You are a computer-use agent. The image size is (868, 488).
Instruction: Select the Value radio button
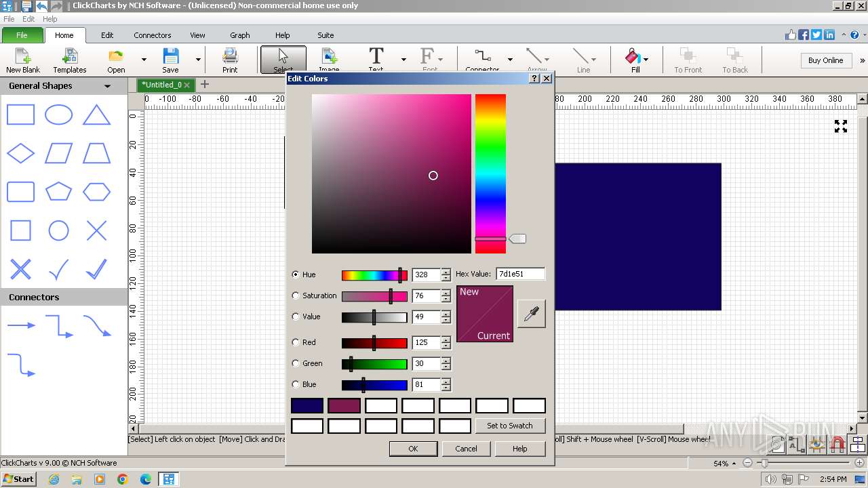(296, 317)
